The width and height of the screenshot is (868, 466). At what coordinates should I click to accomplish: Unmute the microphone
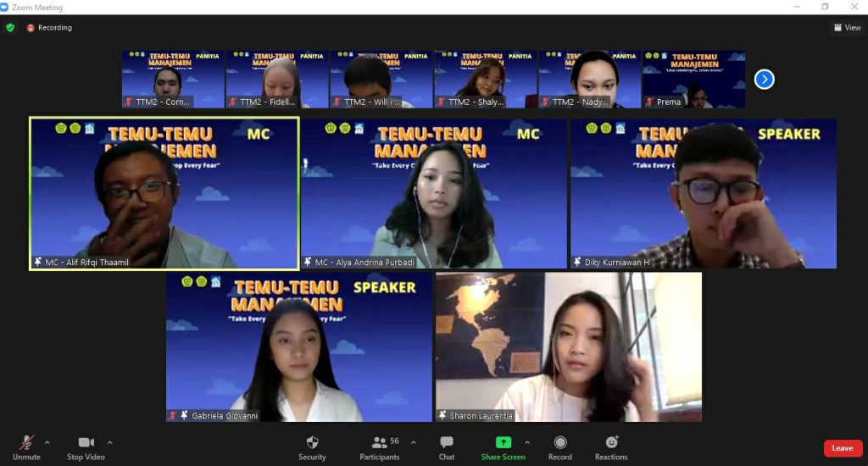click(x=26, y=443)
